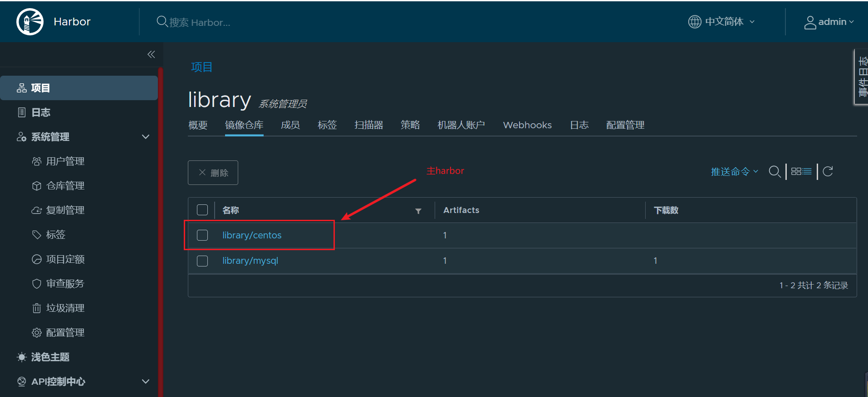
Task: Click the 审查服务 shield icon
Action: click(x=37, y=284)
